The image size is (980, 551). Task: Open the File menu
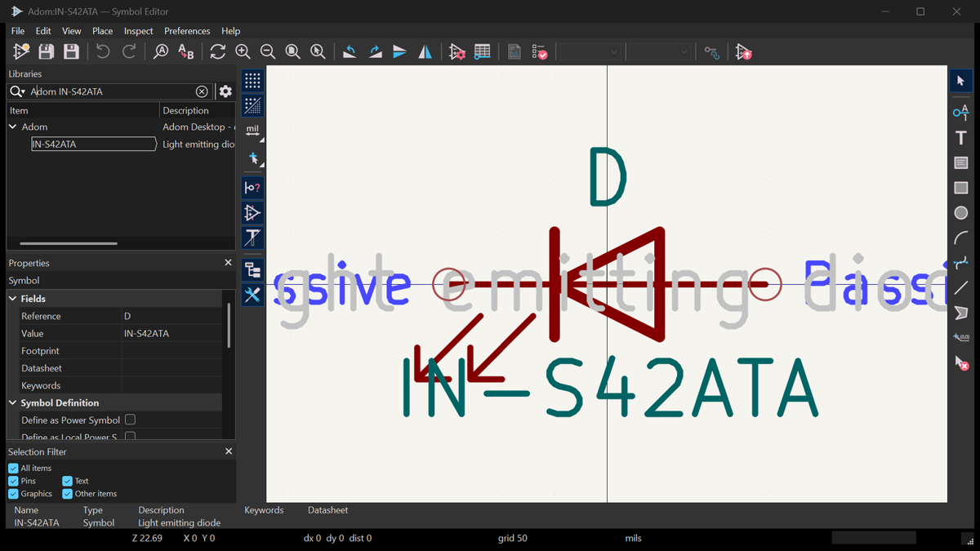(18, 31)
